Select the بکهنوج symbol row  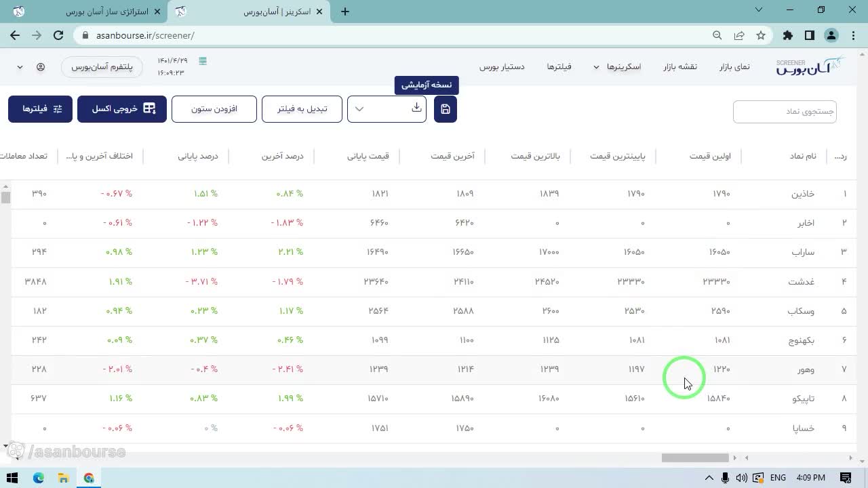pos(434,340)
